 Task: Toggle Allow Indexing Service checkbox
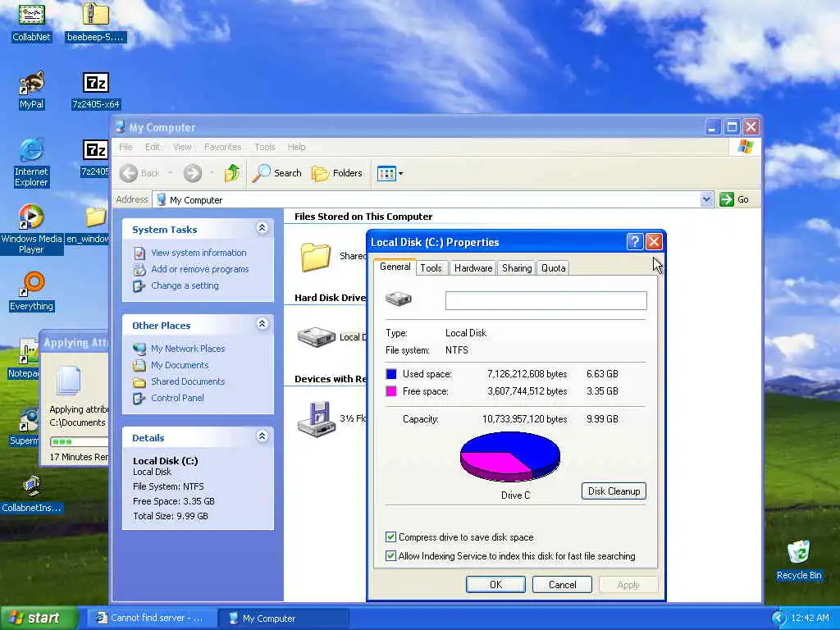point(390,556)
